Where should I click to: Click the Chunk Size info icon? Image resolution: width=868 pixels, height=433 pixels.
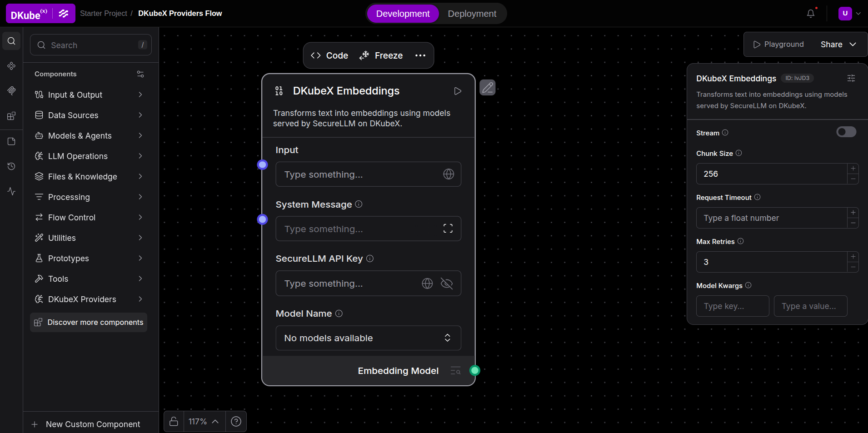739,153
